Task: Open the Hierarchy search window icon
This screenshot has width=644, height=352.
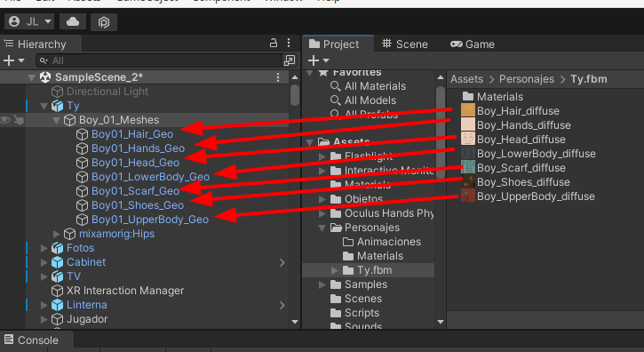Action: (290, 60)
